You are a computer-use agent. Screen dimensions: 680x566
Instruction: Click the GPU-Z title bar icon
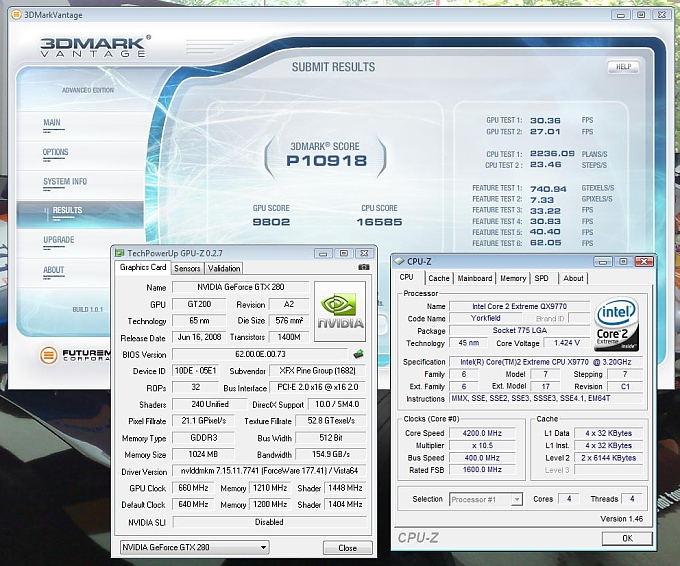(x=119, y=253)
